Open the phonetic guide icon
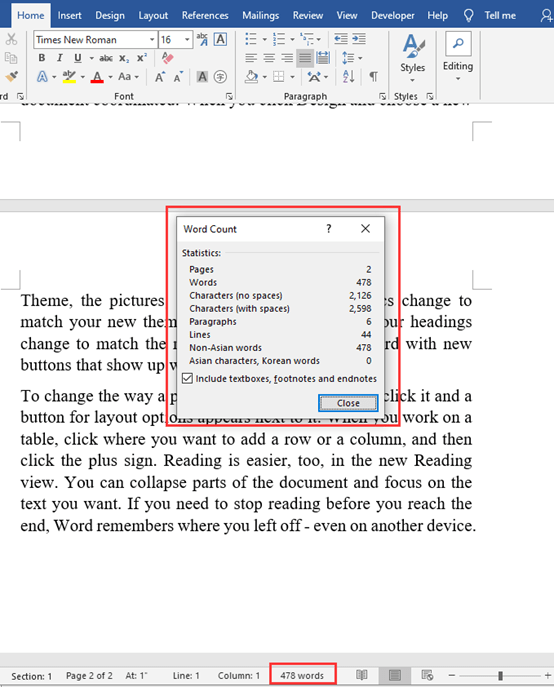554x687 pixels. [x=202, y=39]
